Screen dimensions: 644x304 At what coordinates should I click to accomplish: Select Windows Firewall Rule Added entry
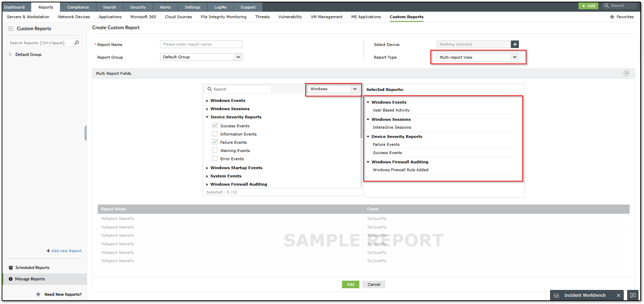coord(401,170)
